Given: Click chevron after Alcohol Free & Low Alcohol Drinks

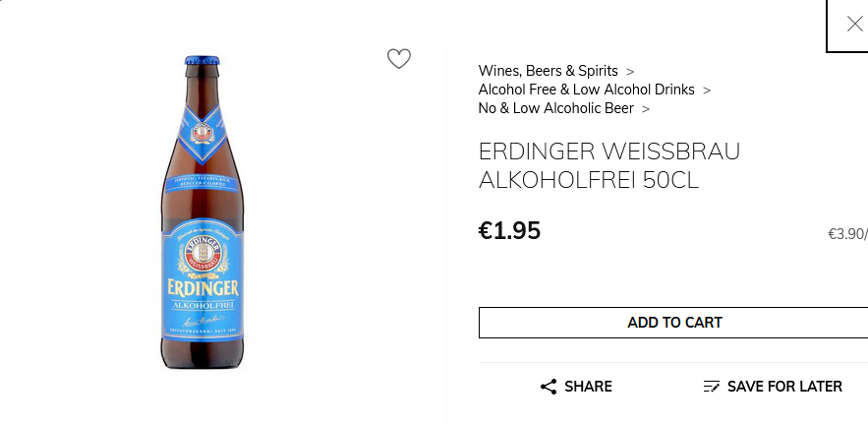Looking at the screenshot, I should click(707, 91).
